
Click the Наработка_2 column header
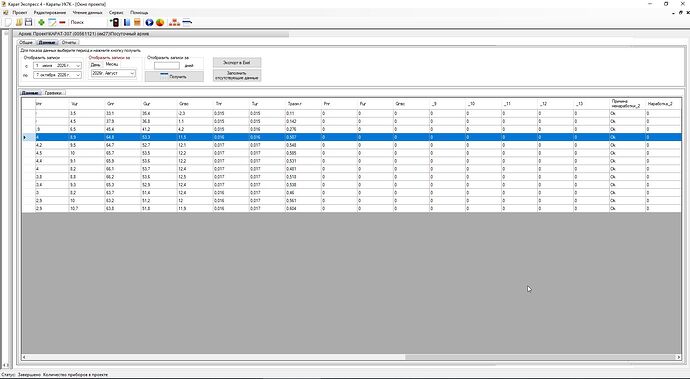click(663, 104)
